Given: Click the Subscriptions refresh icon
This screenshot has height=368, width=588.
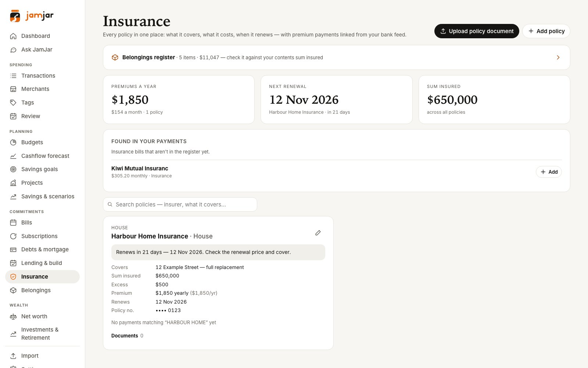Looking at the screenshot, I should pyautogui.click(x=13, y=236).
